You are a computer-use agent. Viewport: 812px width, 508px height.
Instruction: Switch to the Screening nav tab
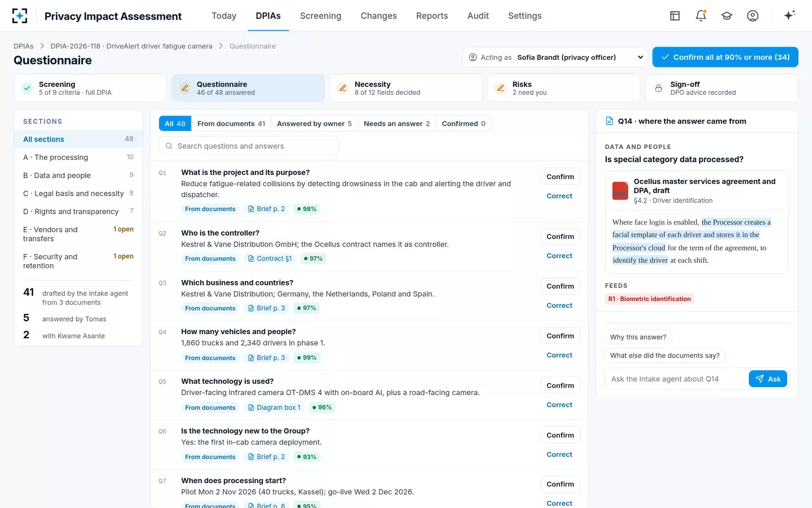click(x=320, y=16)
